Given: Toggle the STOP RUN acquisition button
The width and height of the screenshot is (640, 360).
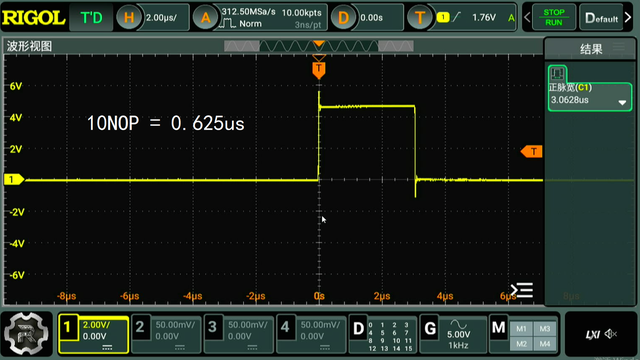Looking at the screenshot, I should click(553, 18).
